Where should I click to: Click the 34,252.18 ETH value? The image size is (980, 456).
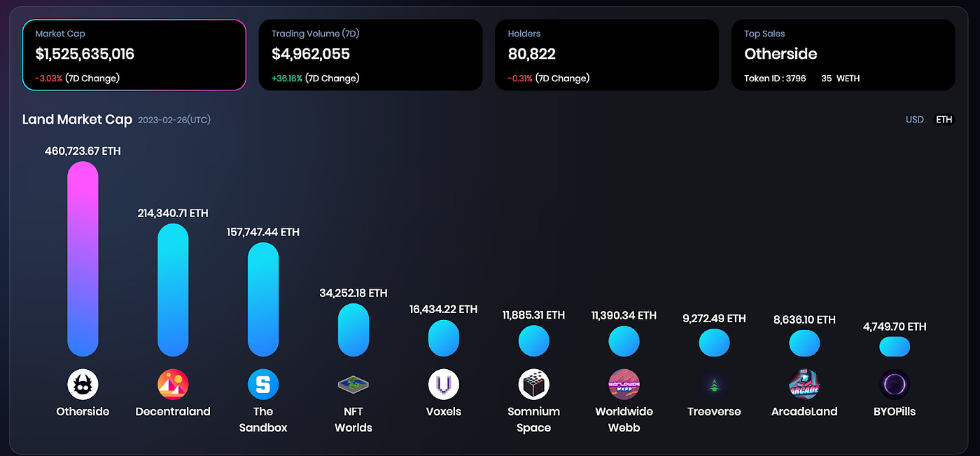click(353, 293)
